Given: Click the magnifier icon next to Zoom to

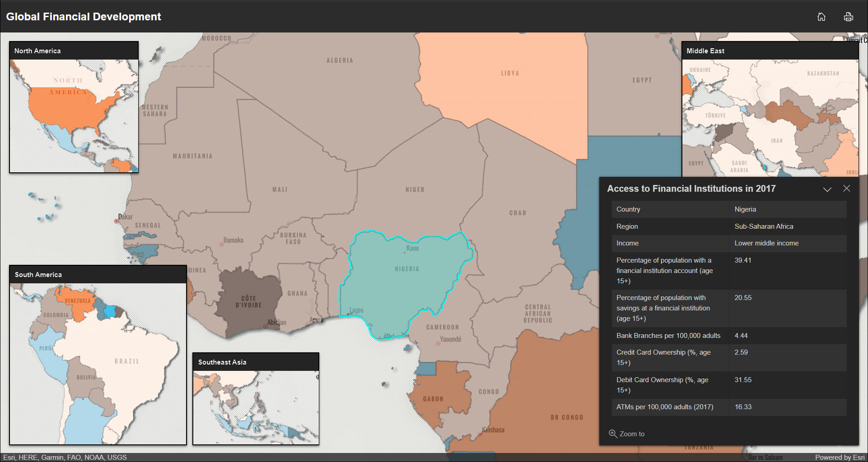Looking at the screenshot, I should click(613, 434).
